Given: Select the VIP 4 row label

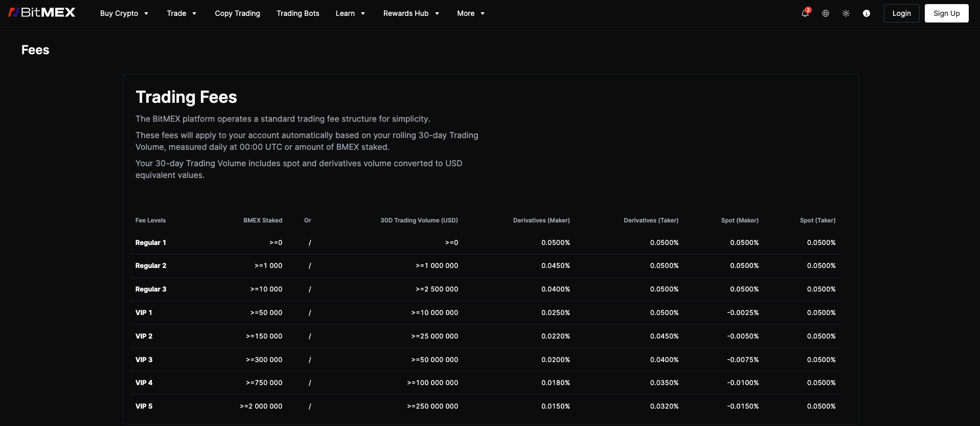Looking at the screenshot, I should point(144,383).
